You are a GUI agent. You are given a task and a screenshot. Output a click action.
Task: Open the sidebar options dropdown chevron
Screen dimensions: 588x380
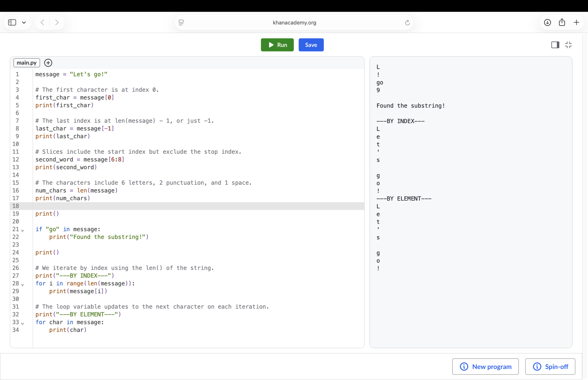point(24,22)
